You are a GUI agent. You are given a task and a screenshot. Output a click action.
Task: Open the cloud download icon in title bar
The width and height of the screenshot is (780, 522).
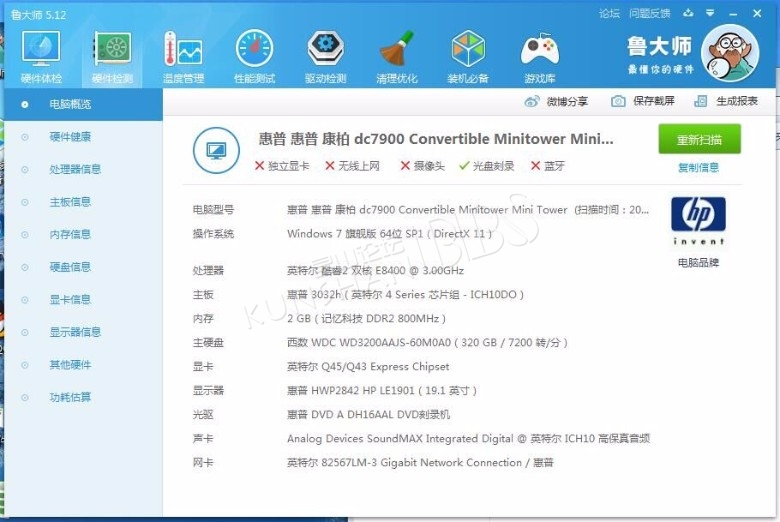pyautogui.click(x=688, y=13)
